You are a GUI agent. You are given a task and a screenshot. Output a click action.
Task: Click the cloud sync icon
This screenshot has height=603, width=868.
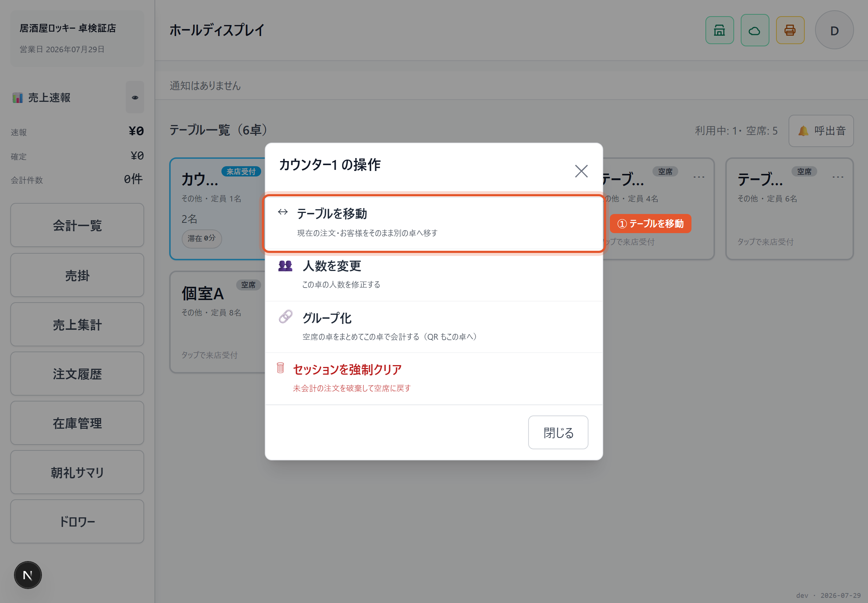coord(755,30)
